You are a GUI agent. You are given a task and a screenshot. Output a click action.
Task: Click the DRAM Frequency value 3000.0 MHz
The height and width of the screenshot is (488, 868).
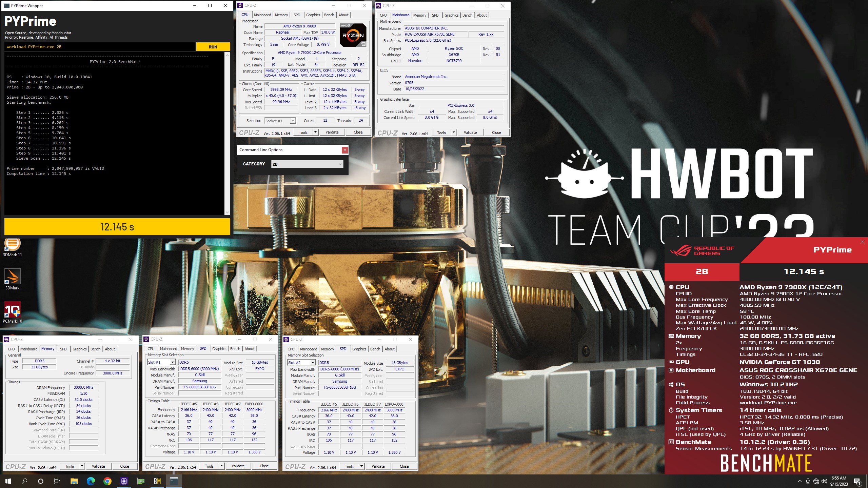tap(83, 387)
